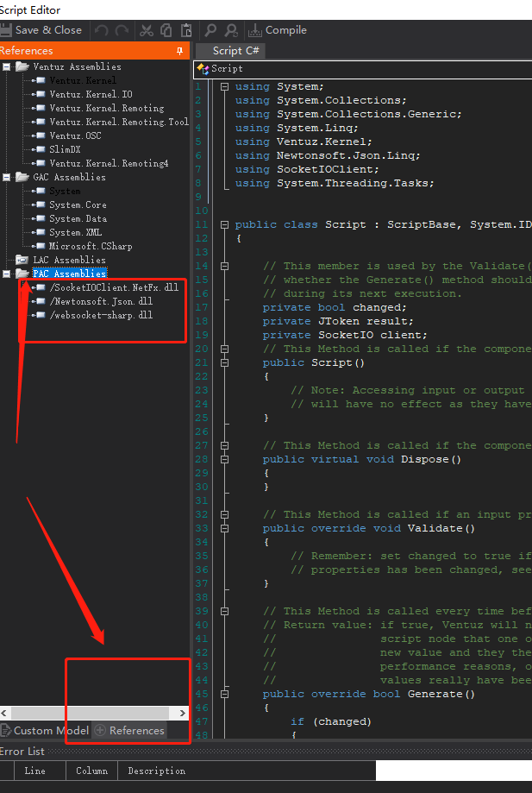The height and width of the screenshot is (793, 532).
Task: Select Microsoft.CSharp reference
Action: click(91, 246)
